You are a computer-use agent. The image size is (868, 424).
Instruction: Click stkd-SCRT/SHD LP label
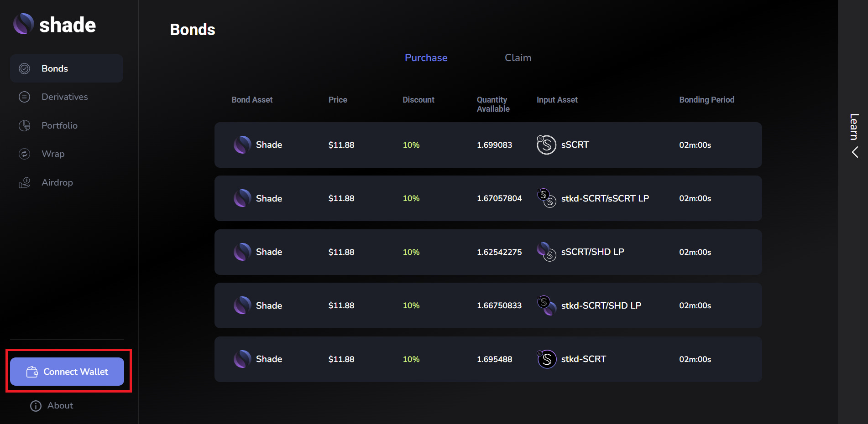pyautogui.click(x=601, y=305)
